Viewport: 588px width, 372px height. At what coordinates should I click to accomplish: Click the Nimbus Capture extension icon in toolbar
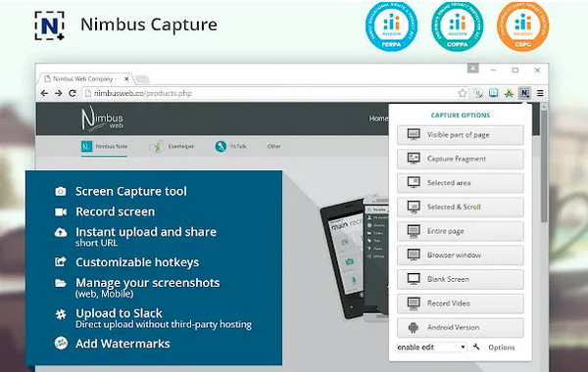(x=524, y=93)
